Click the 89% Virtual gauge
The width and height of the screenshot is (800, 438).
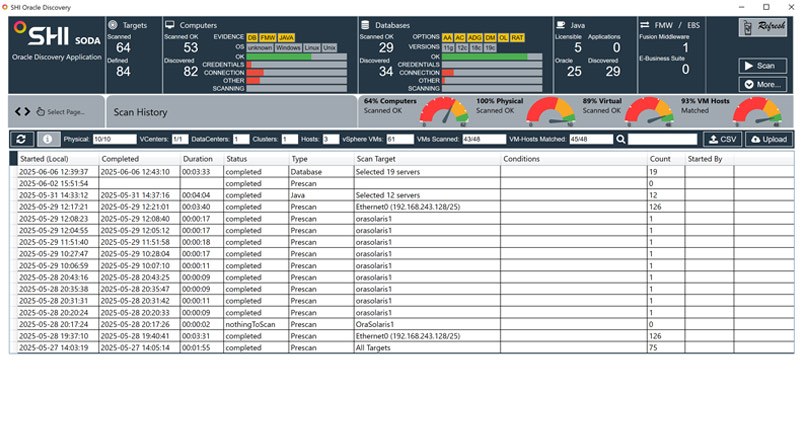tap(649, 111)
